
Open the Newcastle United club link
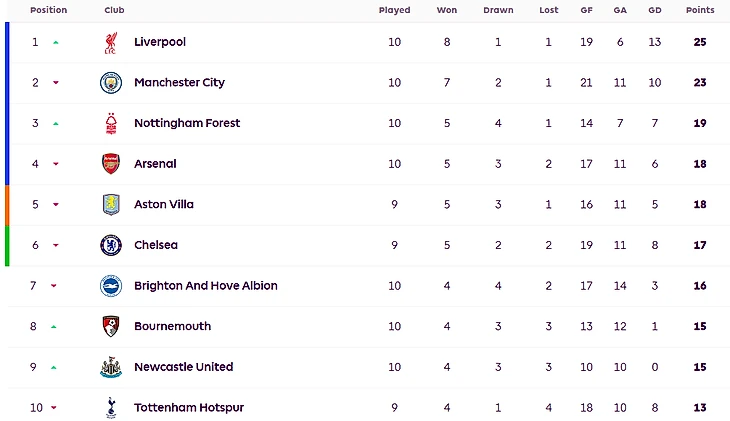tap(183, 367)
